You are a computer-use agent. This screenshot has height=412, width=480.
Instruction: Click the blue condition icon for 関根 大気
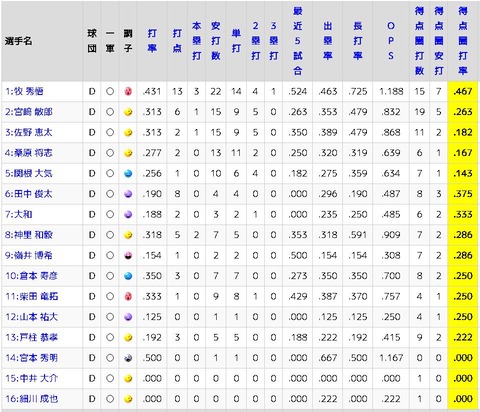128,174
